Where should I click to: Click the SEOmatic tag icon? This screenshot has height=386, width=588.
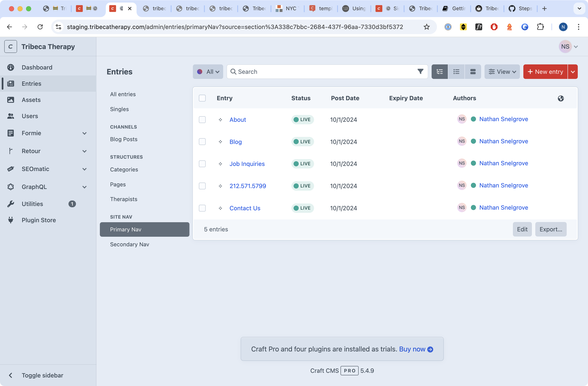(11, 169)
